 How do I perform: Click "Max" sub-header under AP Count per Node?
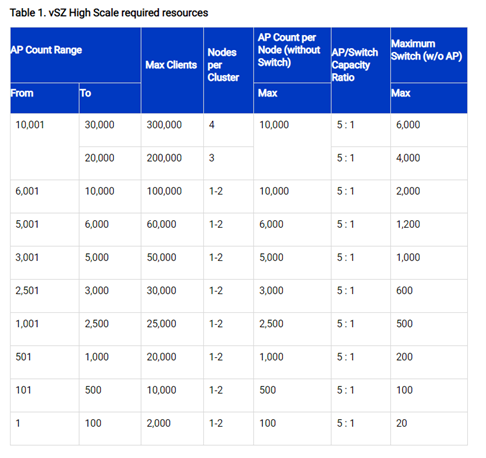click(x=292, y=98)
